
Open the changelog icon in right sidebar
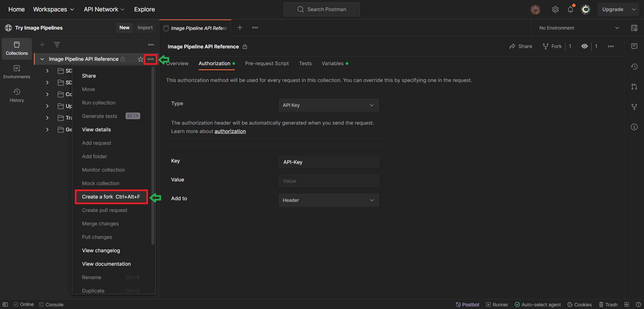[634, 67]
